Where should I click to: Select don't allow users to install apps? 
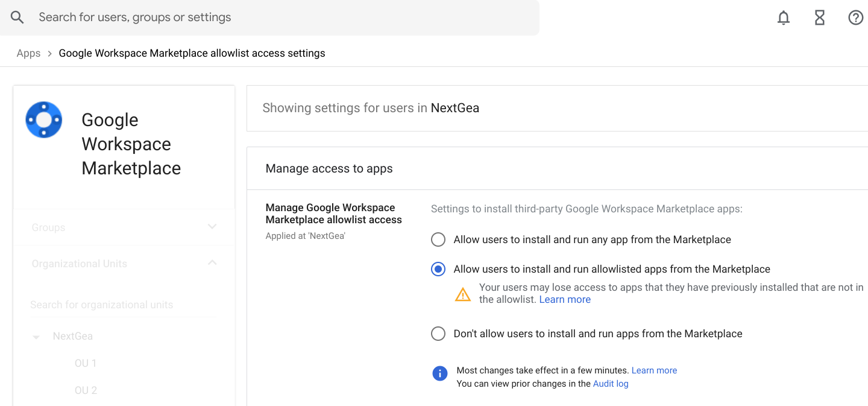438,334
